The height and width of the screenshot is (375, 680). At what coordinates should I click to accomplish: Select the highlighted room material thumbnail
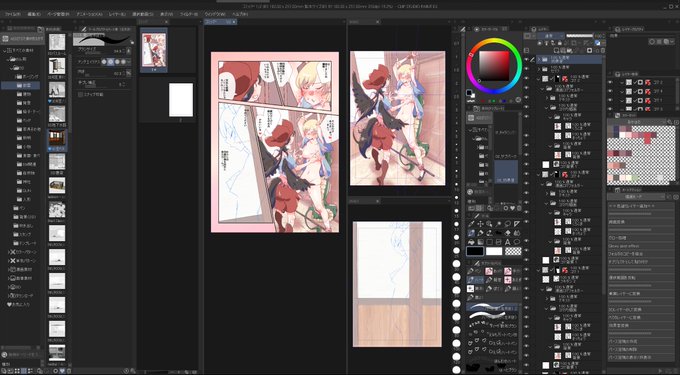pyautogui.click(x=57, y=138)
